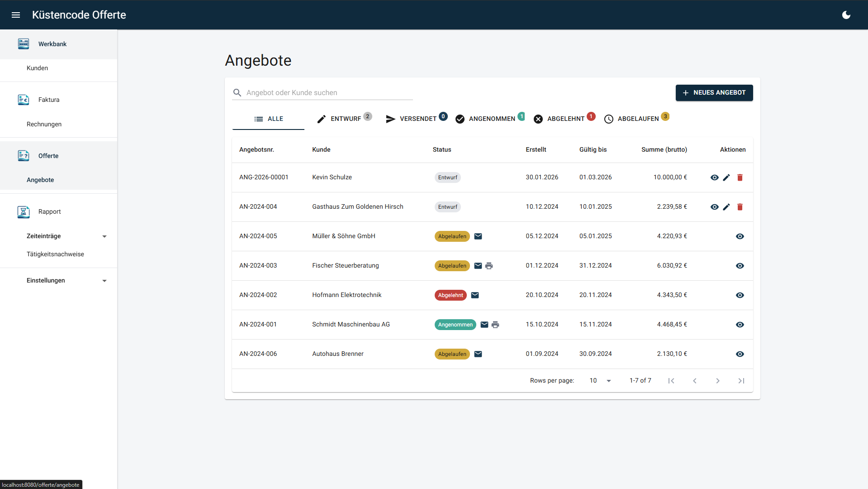
Task: Expand the Zeiteinträge submenu
Action: (104, 236)
